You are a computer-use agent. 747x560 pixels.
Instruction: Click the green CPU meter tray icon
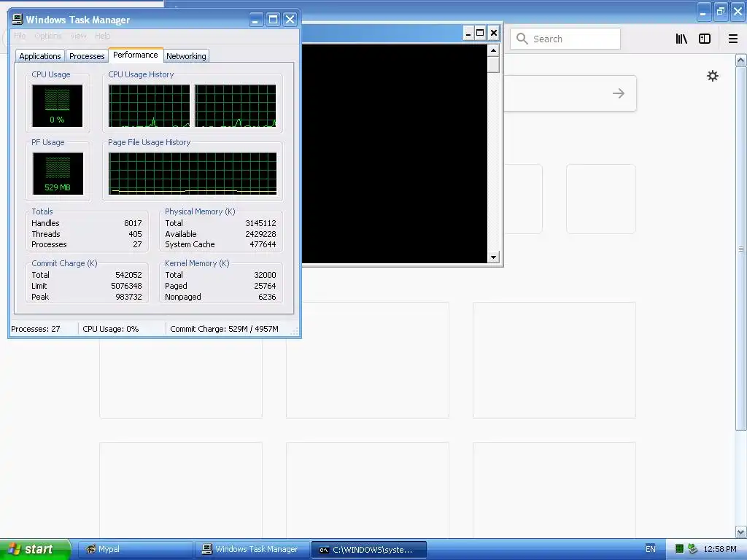(679, 549)
